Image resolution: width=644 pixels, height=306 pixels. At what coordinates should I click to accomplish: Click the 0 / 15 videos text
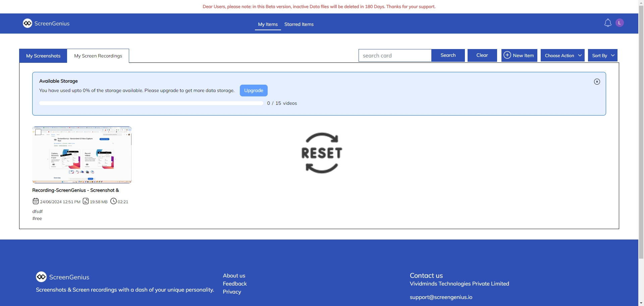tap(282, 103)
